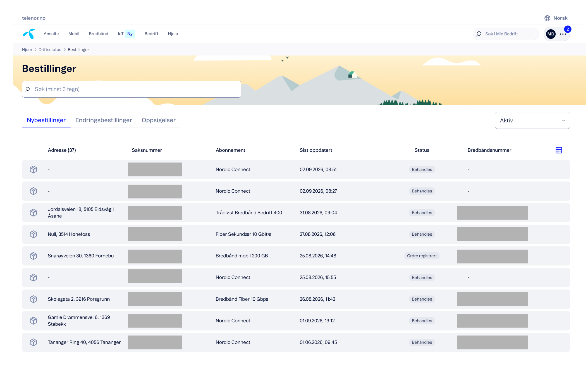Click the package icon for 02.09.2026, 08:27 order
588x367 pixels.
[34, 191]
